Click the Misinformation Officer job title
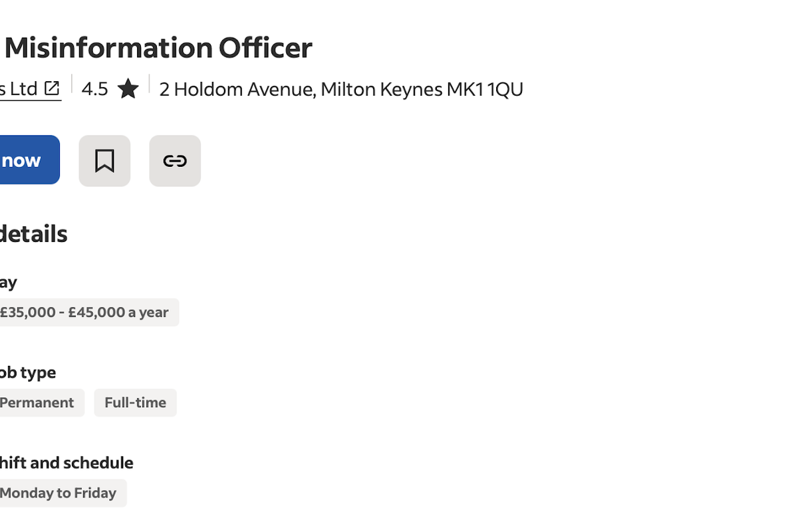The image size is (798, 532). click(158, 48)
